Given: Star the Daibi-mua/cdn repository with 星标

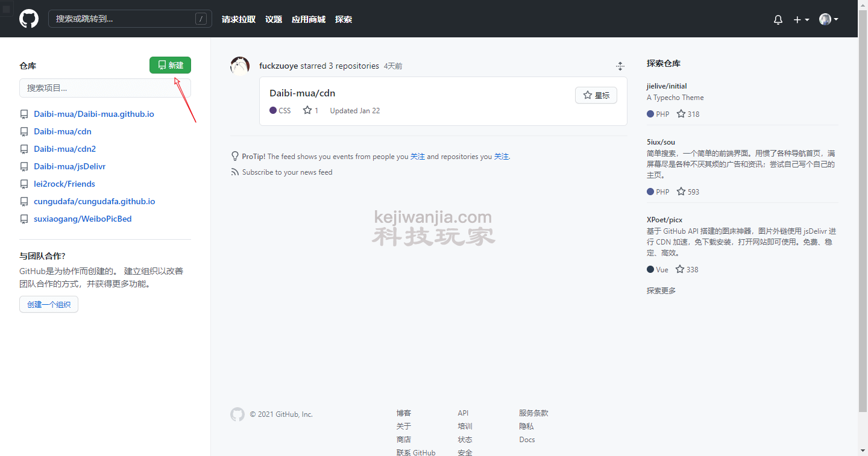Looking at the screenshot, I should (596, 95).
